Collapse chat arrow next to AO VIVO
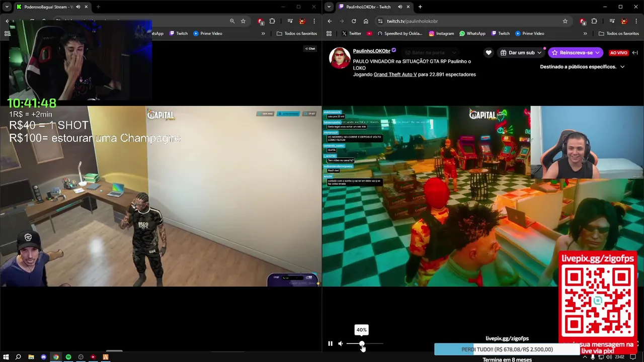This screenshot has width=644, height=362. point(635,53)
